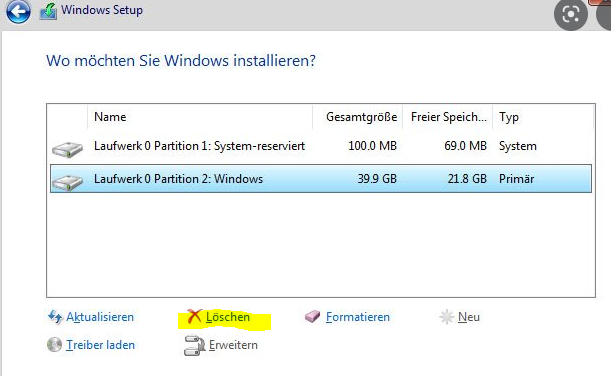The width and height of the screenshot is (611, 376).
Task: Click the Löschen link
Action: 228,317
